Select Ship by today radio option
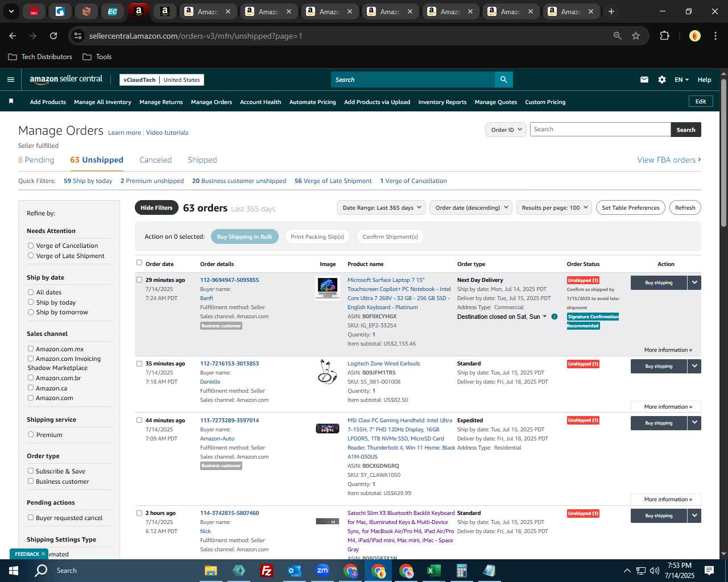 click(31, 302)
